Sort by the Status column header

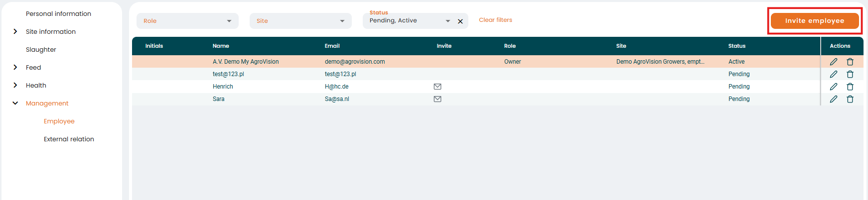pos(737,46)
